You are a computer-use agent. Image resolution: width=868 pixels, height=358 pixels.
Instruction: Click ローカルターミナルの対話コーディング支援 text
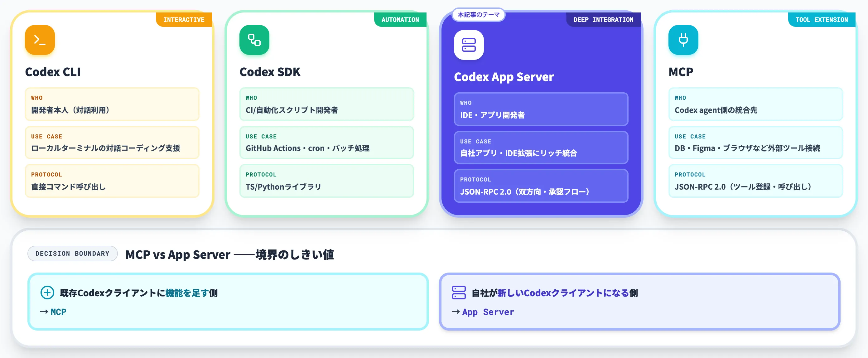[x=105, y=148]
